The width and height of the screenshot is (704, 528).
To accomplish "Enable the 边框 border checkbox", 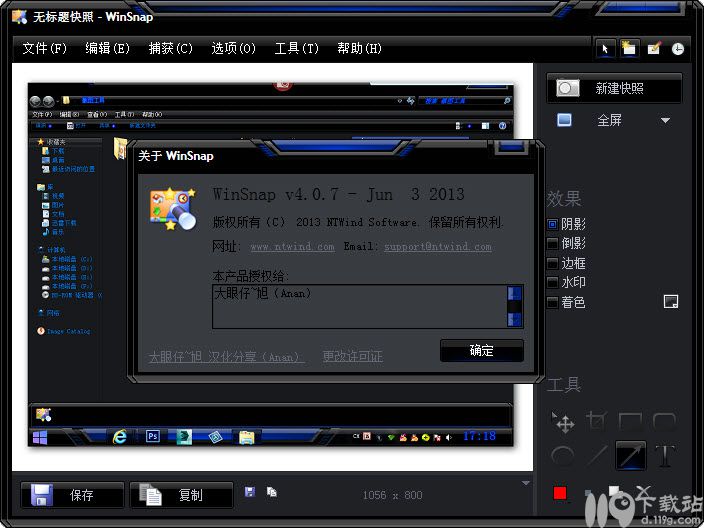I will pos(553,263).
